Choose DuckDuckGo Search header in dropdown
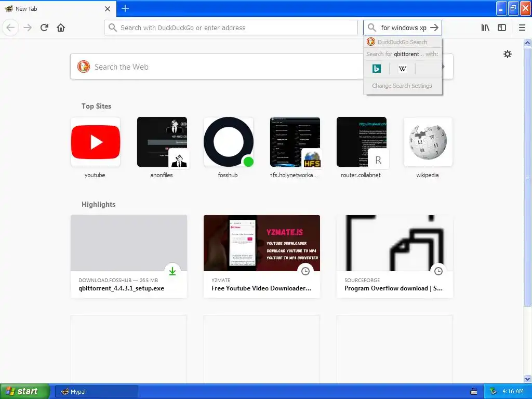Image resolution: width=532 pixels, height=399 pixels. click(403, 42)
